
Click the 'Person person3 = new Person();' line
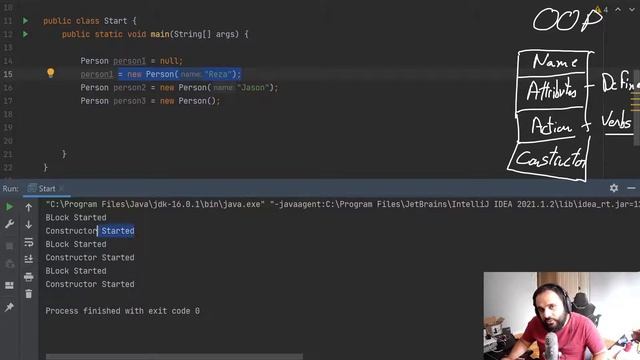pyautogui.click(x=150, y=101)
